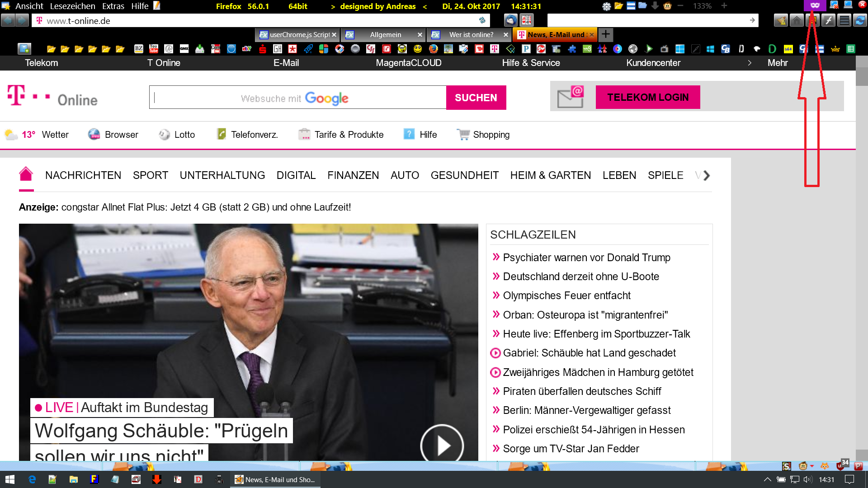Click the GMX bookmark icon
Viewport: 868px width, 488px height.
tap(184, 49)
